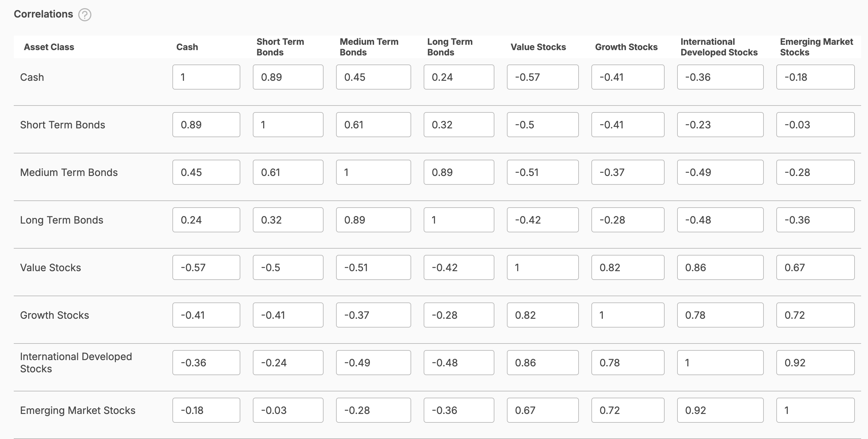
Task: Click the Cash row Cash diagonal field
Action: pyautogui.click(x=206, y=77)
